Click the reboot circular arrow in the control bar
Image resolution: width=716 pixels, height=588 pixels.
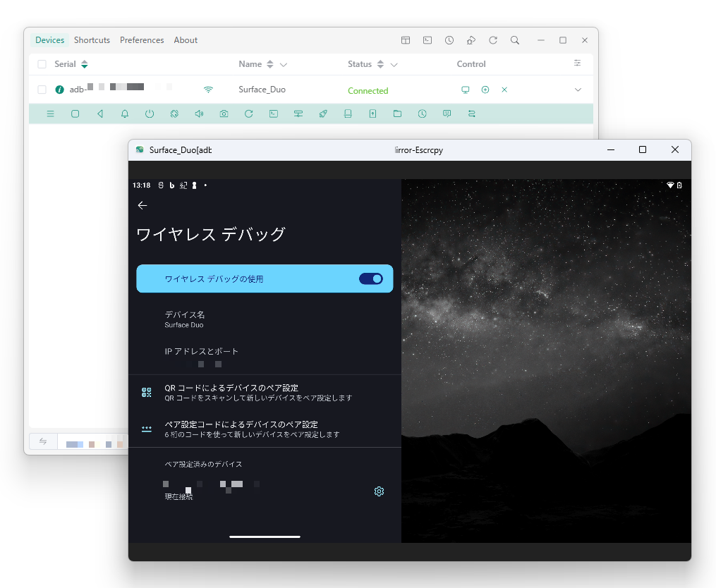click(x=249, y=114)
